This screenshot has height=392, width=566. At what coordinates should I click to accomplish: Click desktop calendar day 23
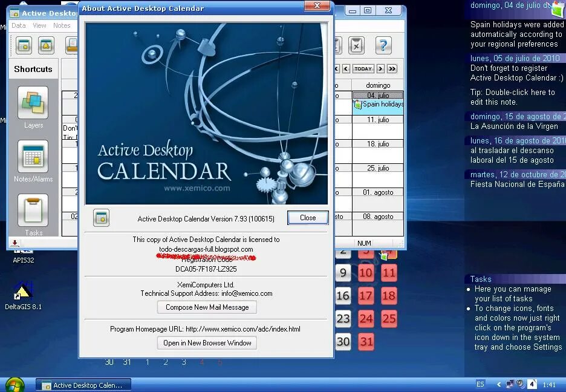(343, 318)
